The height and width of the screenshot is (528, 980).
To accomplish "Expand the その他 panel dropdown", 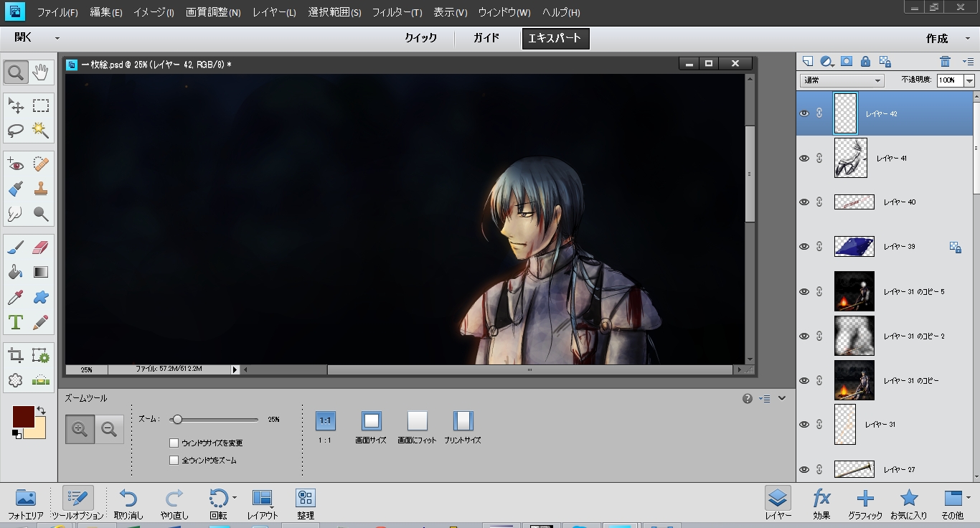I will 969,497.
